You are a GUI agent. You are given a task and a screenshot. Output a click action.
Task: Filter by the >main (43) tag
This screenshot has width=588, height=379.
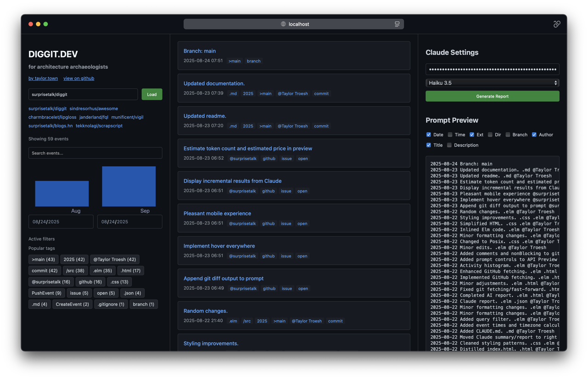[43, 259]
